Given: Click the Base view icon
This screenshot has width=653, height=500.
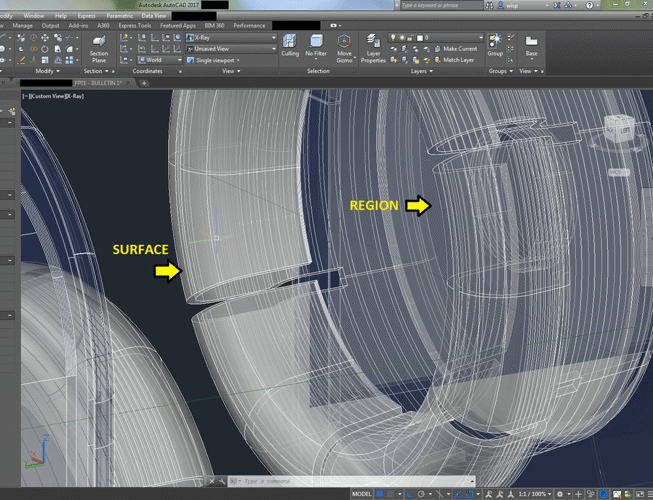Looking at the screenshot, I should click(531, 44).
